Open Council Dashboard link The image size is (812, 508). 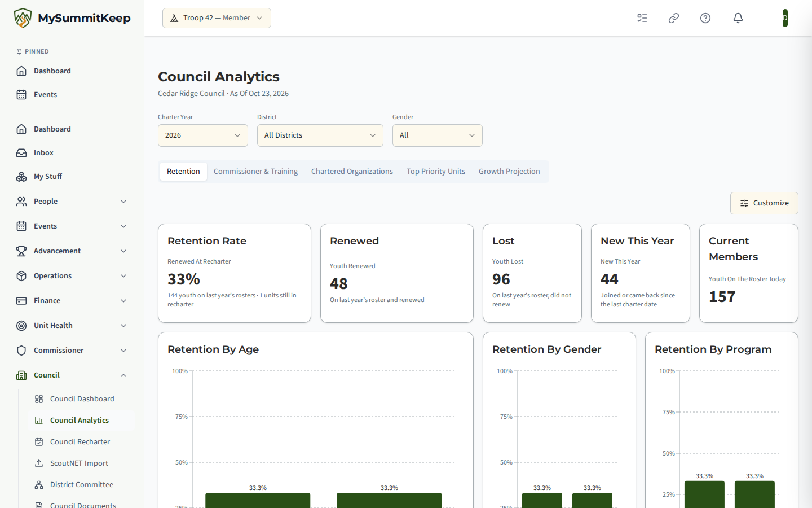(81, 399)
